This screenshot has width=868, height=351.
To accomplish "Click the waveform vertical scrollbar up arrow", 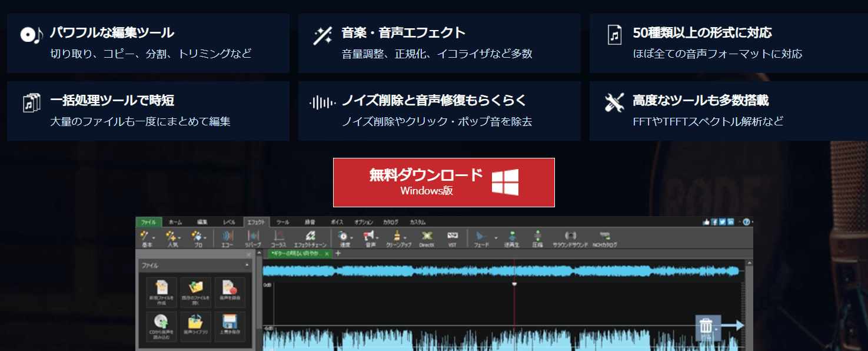I will [750, 263].
